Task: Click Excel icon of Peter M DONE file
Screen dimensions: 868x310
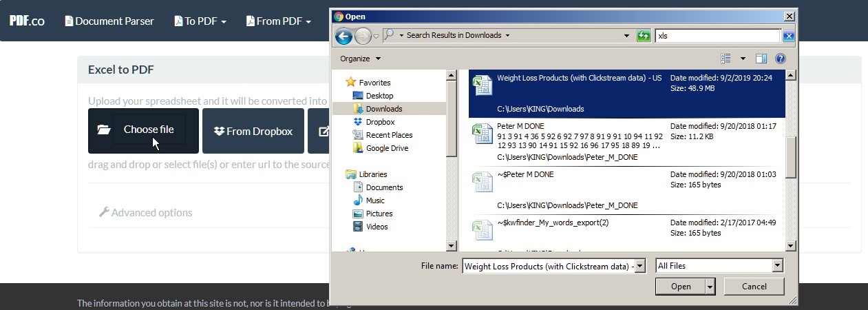Action: click(482, 133)
